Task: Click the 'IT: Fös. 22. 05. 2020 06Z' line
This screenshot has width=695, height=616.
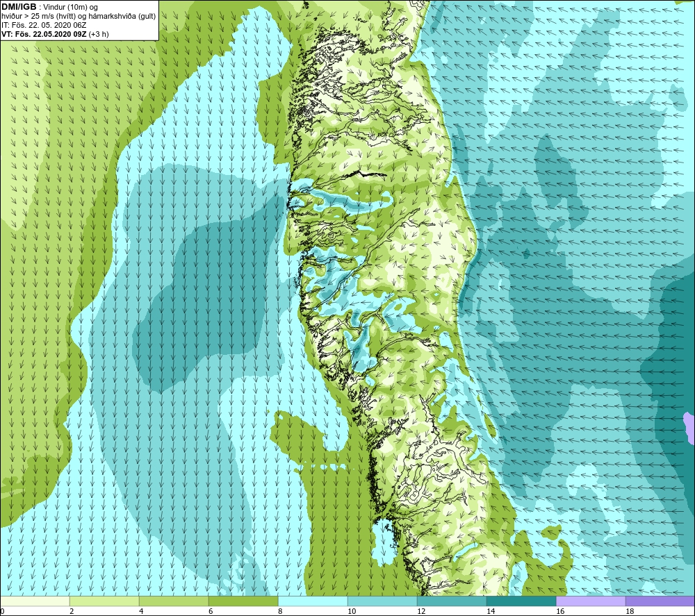Action: [x=44, y=25]
